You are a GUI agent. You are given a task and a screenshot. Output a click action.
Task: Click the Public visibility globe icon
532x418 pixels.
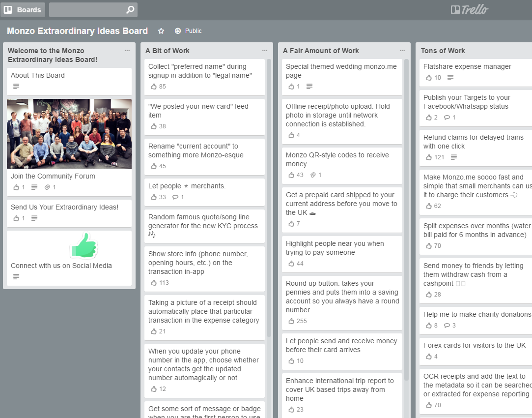178,31
